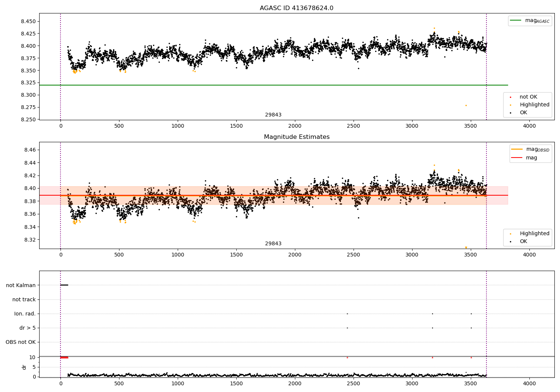The width and height of the screenshot is (560, 392).
Task: Click the 'not Kalman' axis label
Action: pos(21,286)
